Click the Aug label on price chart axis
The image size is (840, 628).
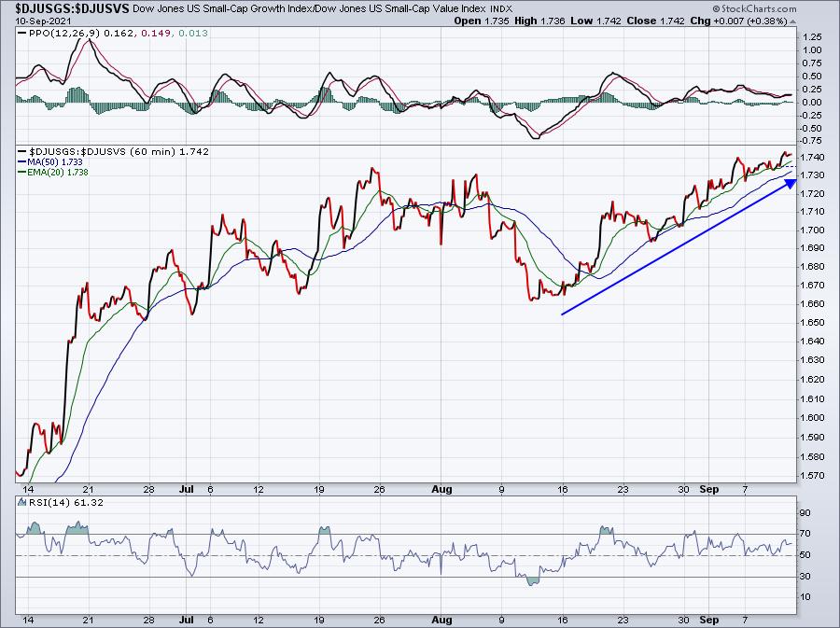[x=442, y=489]
